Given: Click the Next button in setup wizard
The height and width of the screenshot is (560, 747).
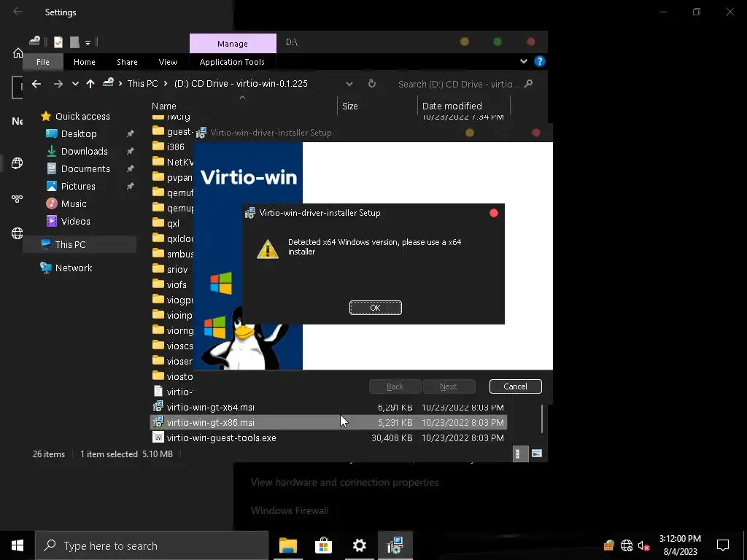Looking at the screenshot, I should tap(449, 386).
